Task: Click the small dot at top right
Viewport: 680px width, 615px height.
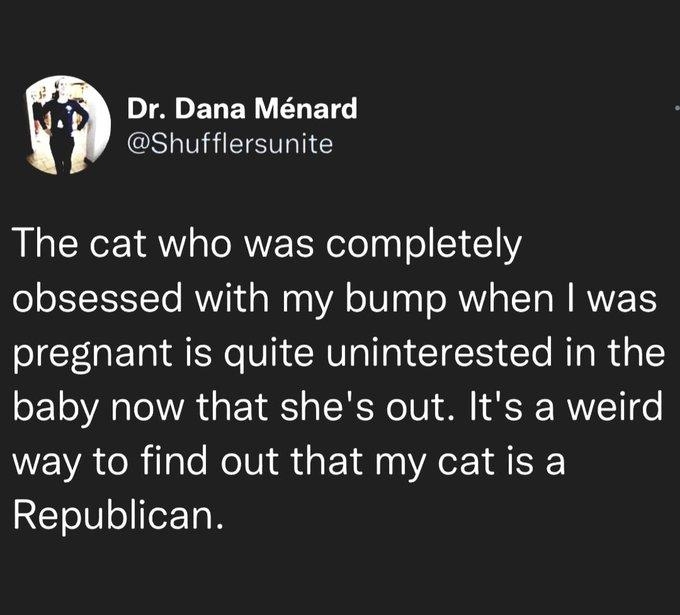Action: (x=676, y=106)
